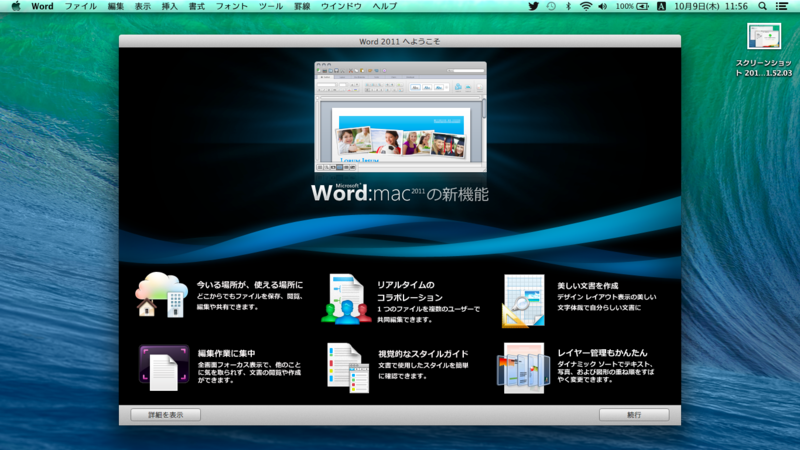Screen dimensions: 800x450
Task: Click the Bluetooth status icon
Action: tap(568, 6)
